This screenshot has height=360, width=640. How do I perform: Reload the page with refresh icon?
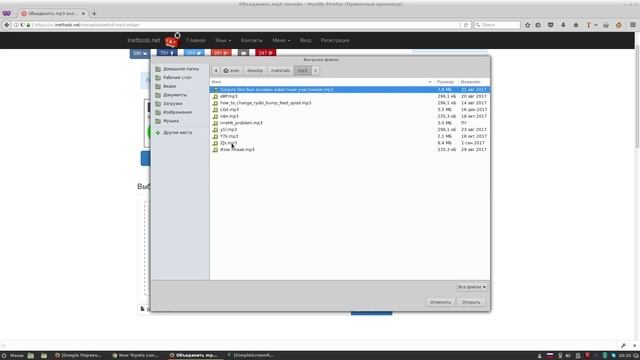(466, 25)
